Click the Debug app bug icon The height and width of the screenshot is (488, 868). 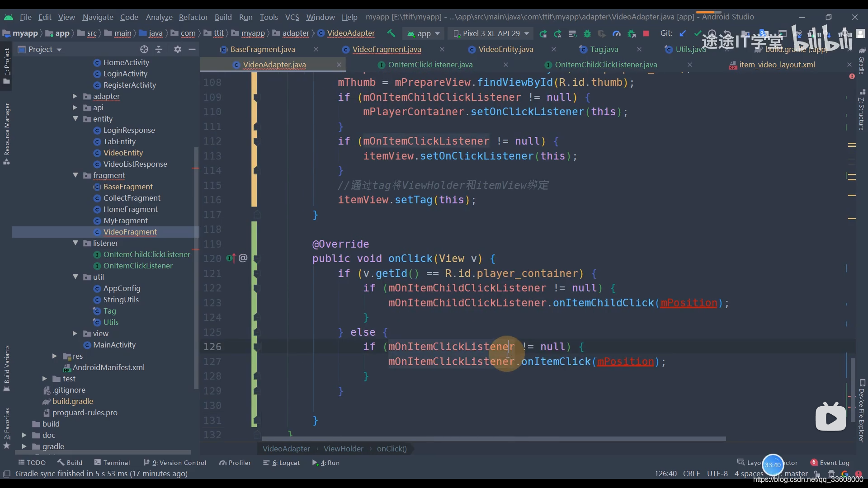[x=587, y=33]
